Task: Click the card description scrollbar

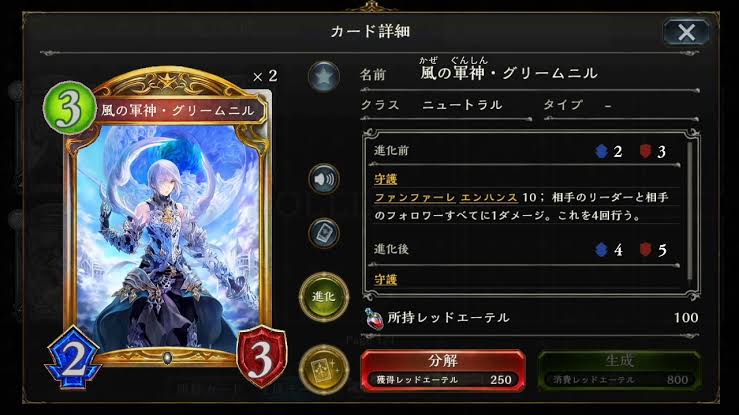Action: (x=690, y=210)
